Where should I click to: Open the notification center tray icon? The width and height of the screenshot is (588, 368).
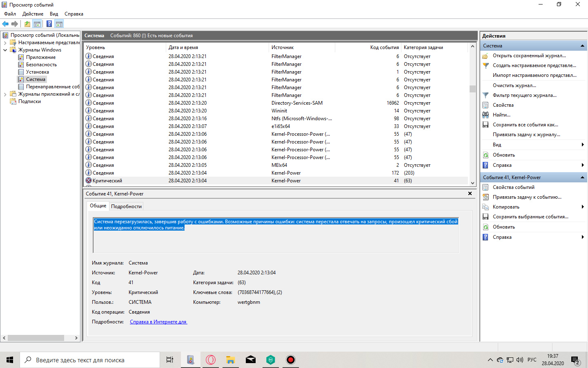pos(576,360)
